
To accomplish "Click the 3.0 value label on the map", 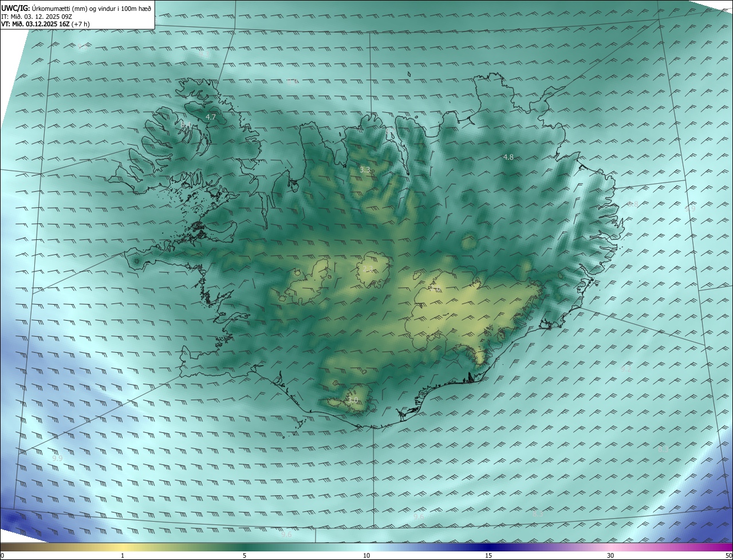I will pos(353,400).
